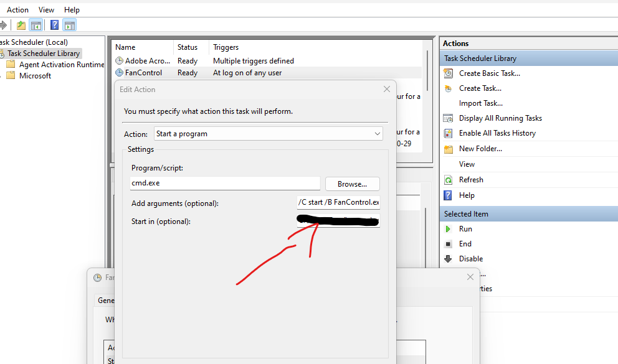Click the Display All Running Tasks icon
618x364 pixels.
[449, 118]
